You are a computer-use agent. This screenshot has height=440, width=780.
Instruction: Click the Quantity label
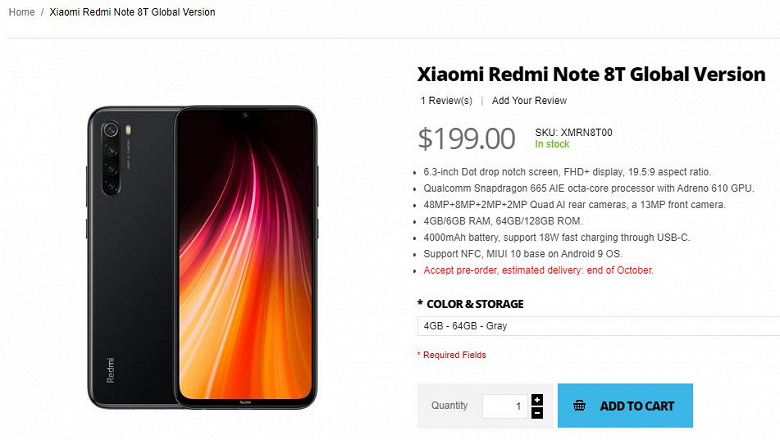click(449, 406)
